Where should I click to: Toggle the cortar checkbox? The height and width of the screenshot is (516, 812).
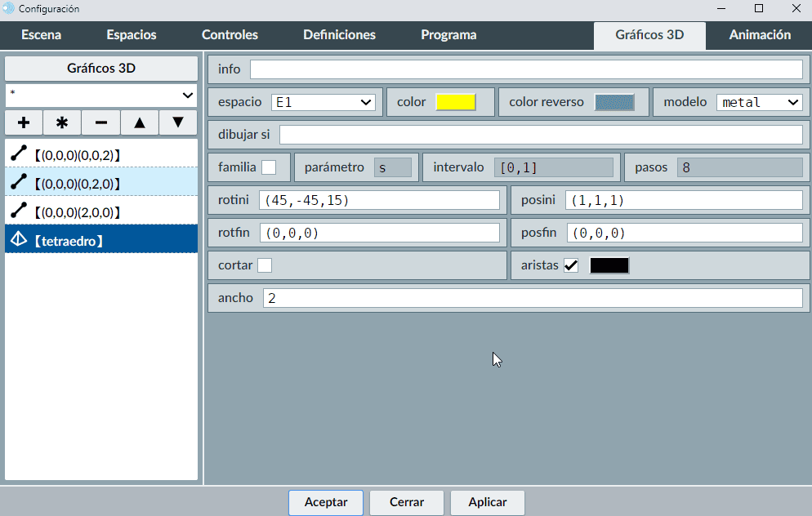coord(265,265)
